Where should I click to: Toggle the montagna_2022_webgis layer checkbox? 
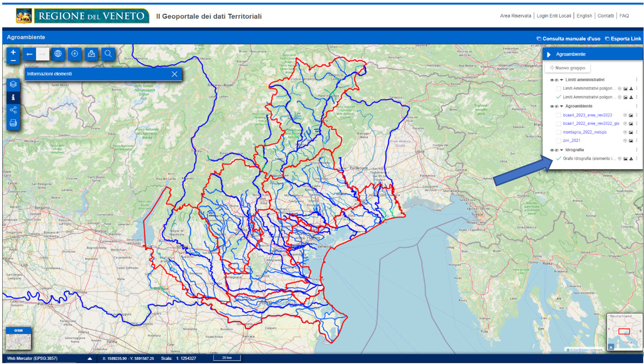[559, 132]
